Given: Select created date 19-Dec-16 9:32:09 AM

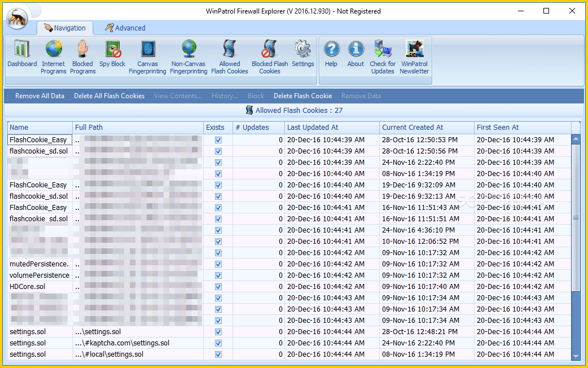Looking at the screenshot, I should [419, 185].
